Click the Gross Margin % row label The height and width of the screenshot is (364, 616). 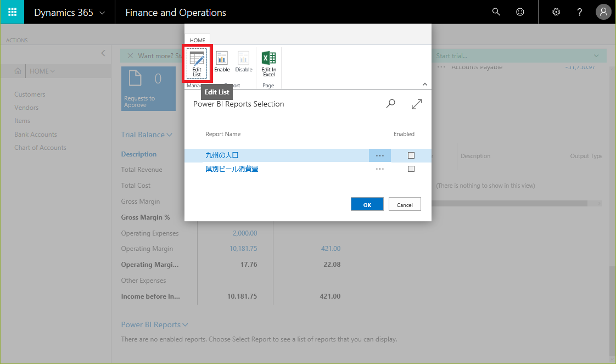145,217
